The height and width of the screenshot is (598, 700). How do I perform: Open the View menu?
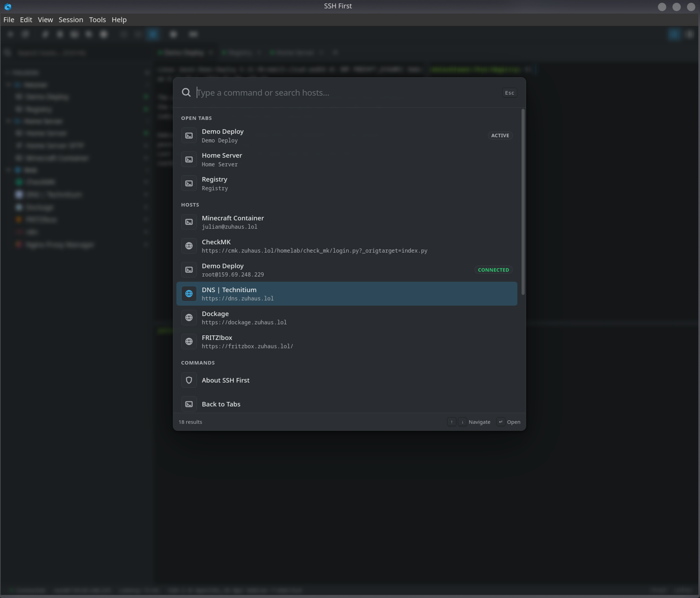(45, 20)
